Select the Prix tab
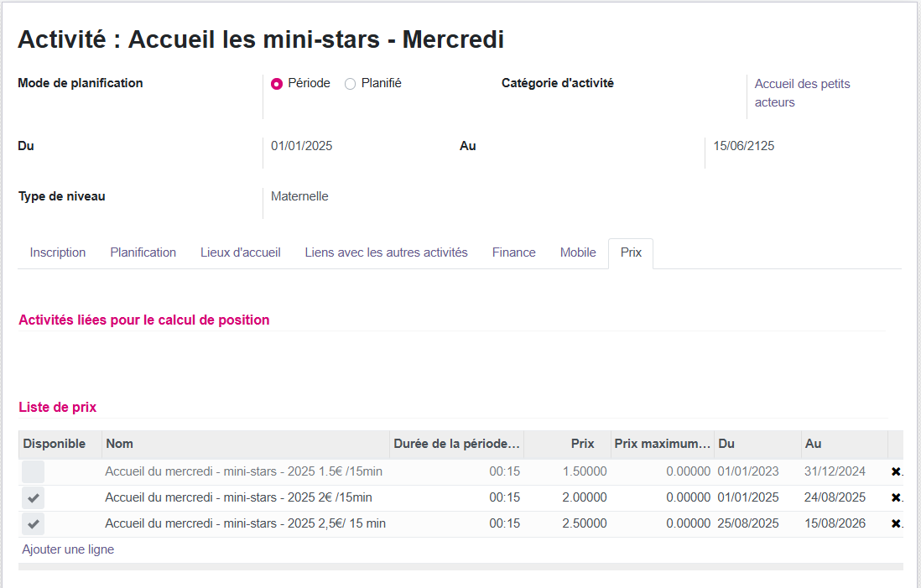This screenshot has height=588, width=921. pos(630,252)
